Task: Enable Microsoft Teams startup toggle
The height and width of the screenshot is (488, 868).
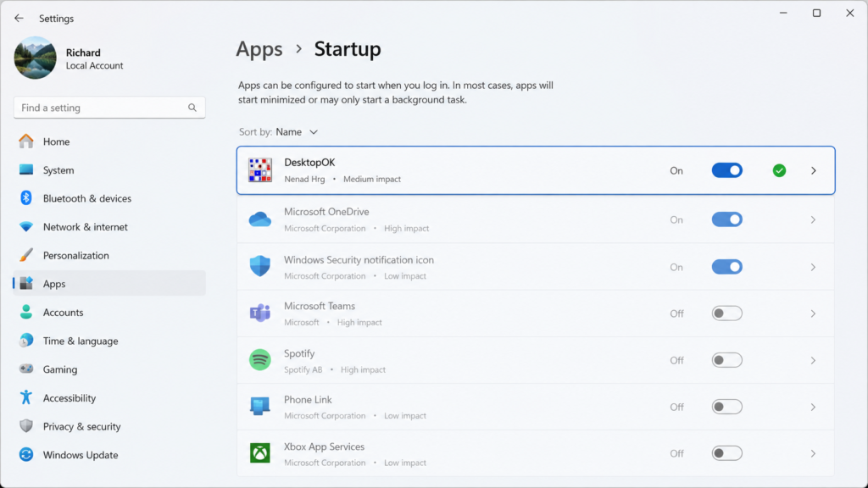Action: coord(726,313)
